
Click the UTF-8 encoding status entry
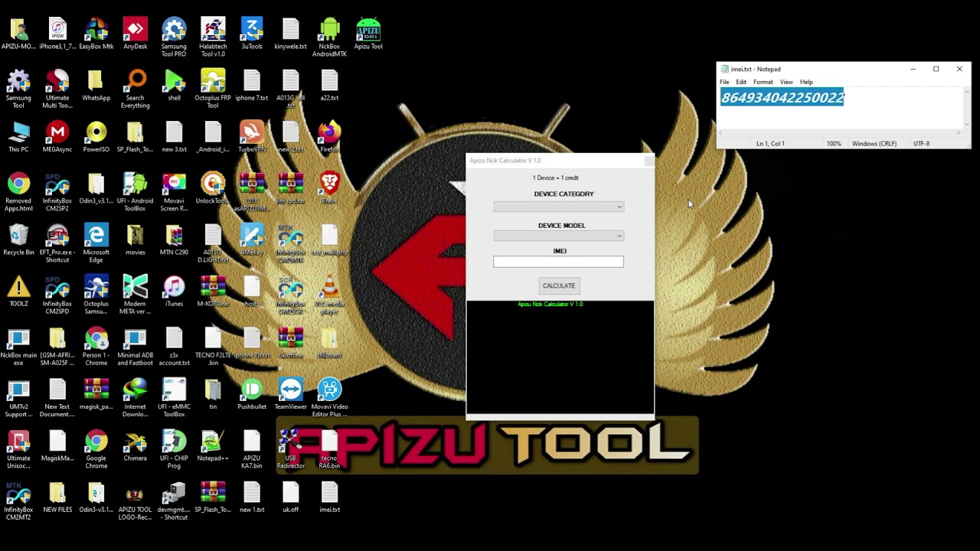[921, 144]
